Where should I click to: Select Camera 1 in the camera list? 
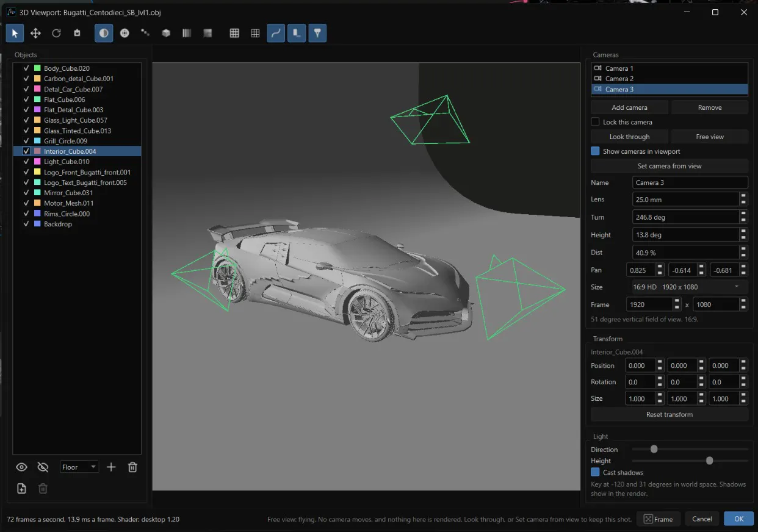670,68
